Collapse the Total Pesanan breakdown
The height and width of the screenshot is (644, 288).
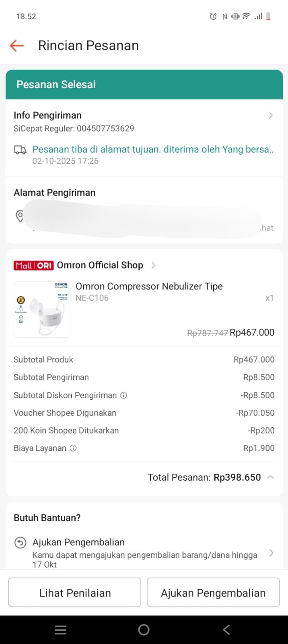[x=271, y=477]
